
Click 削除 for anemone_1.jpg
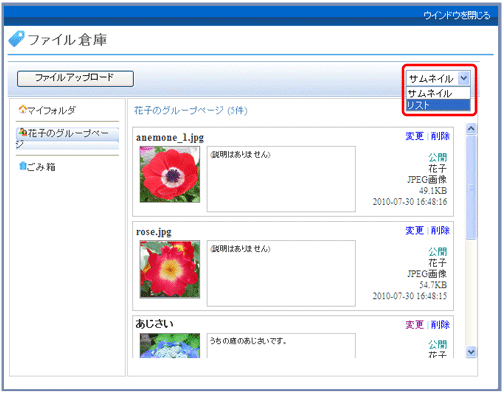(440, 136)
